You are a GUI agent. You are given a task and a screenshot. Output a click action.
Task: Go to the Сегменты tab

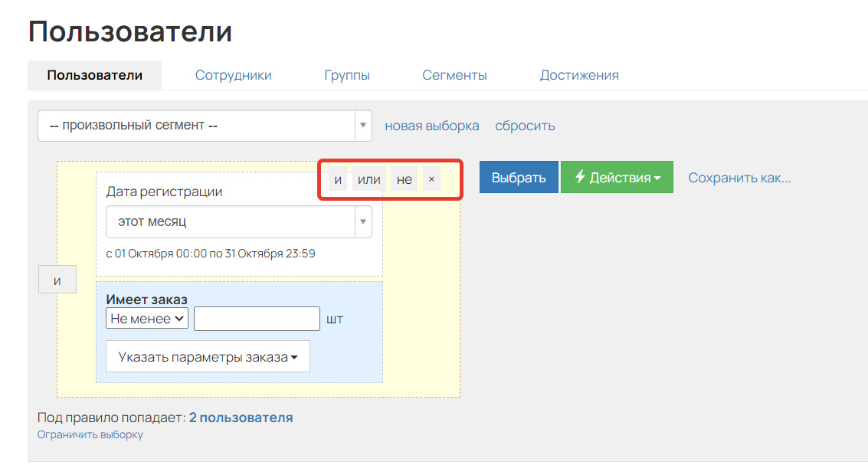pyautogui.click(x=454, y=75)
